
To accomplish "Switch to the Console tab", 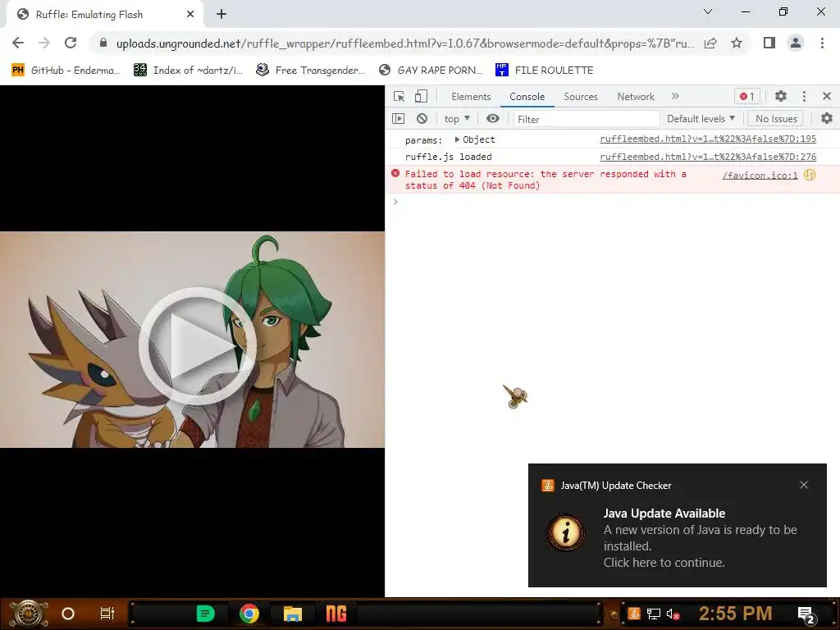I will [527, 97].
